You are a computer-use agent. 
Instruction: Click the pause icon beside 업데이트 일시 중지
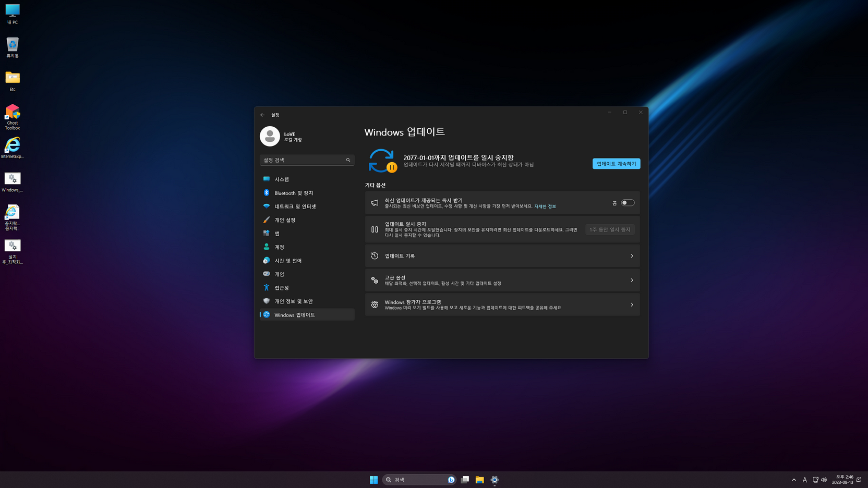pyautogui.click(x=375, y=229)
